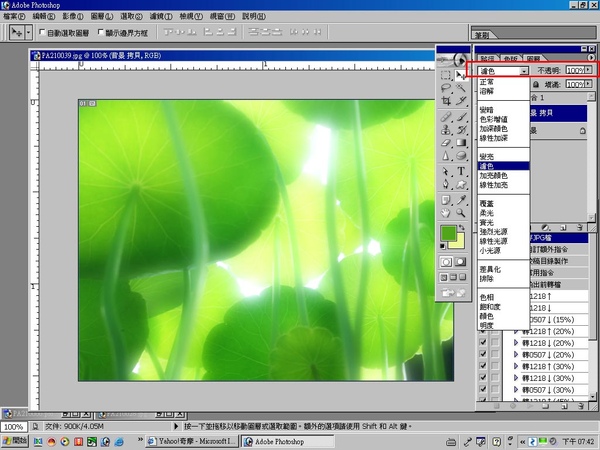Toggle 自動選取圖層 checkbox

[42, 32]
